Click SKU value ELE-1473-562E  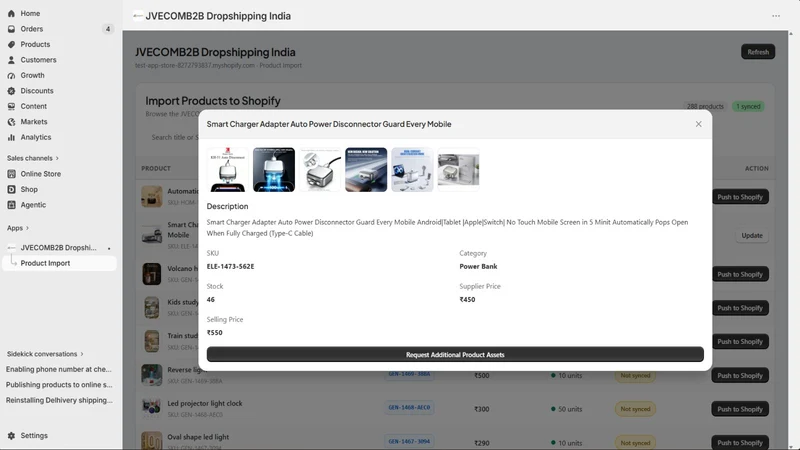pos(230,266)
